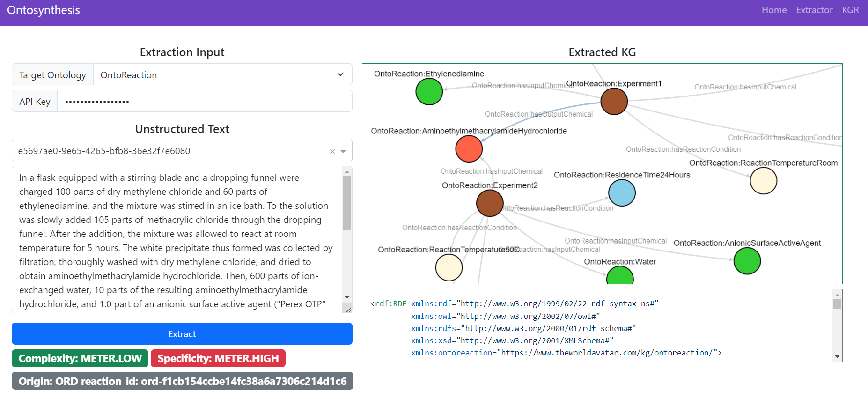Go to the Home page

tap(774, 10)
